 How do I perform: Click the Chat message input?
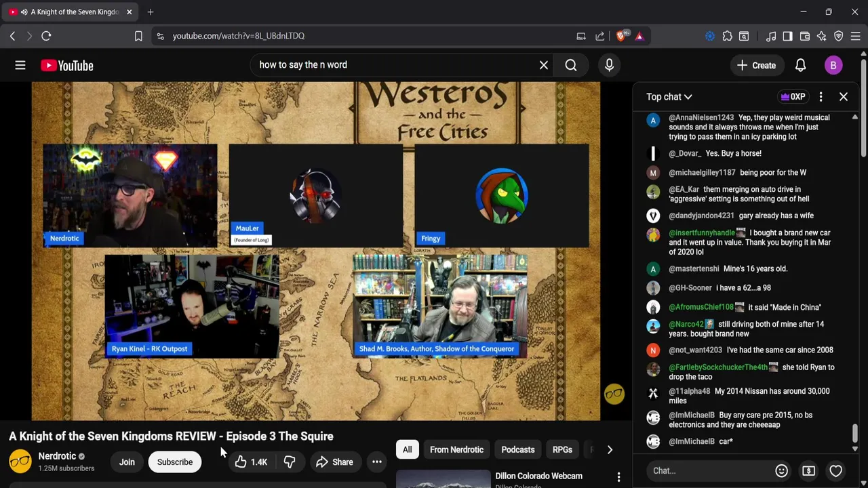pyautogui.click(x=709, y=470)
